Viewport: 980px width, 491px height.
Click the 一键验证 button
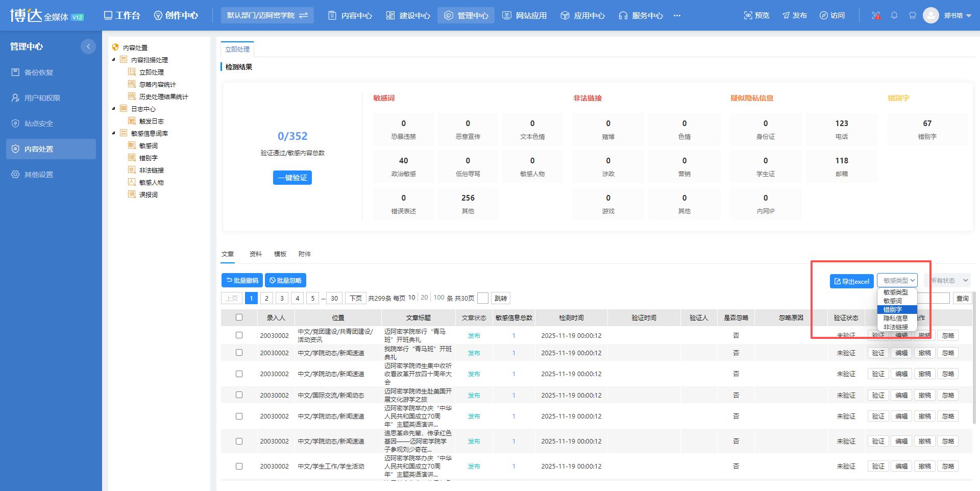(292, 178)
